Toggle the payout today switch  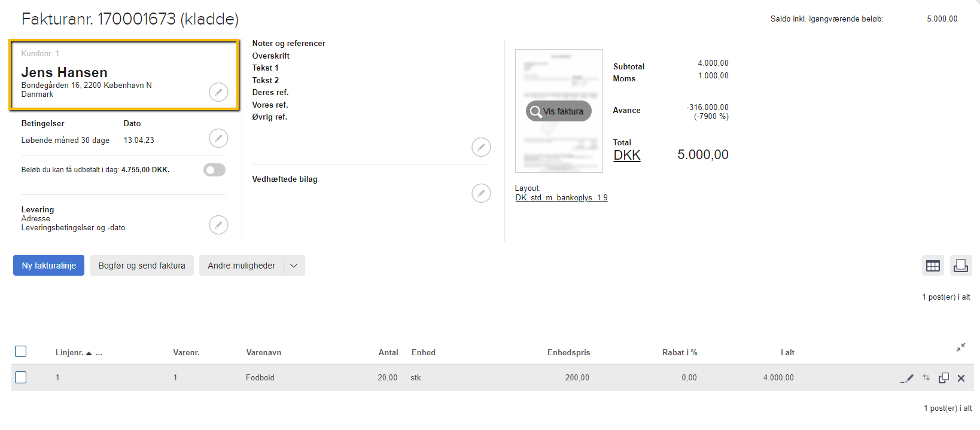(x=214, y=170)
